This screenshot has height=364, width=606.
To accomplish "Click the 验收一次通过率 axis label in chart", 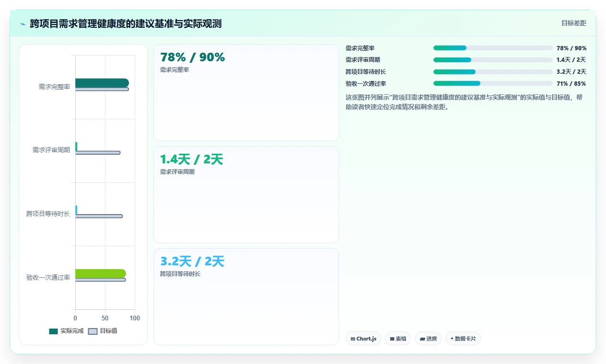I will pyautogui.click(x=48, y=277).
